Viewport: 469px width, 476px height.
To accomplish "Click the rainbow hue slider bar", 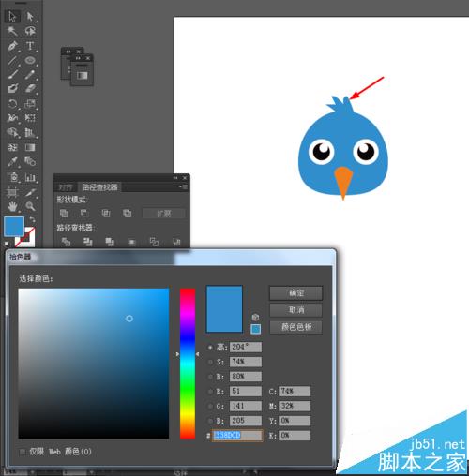I will (188, 364).
